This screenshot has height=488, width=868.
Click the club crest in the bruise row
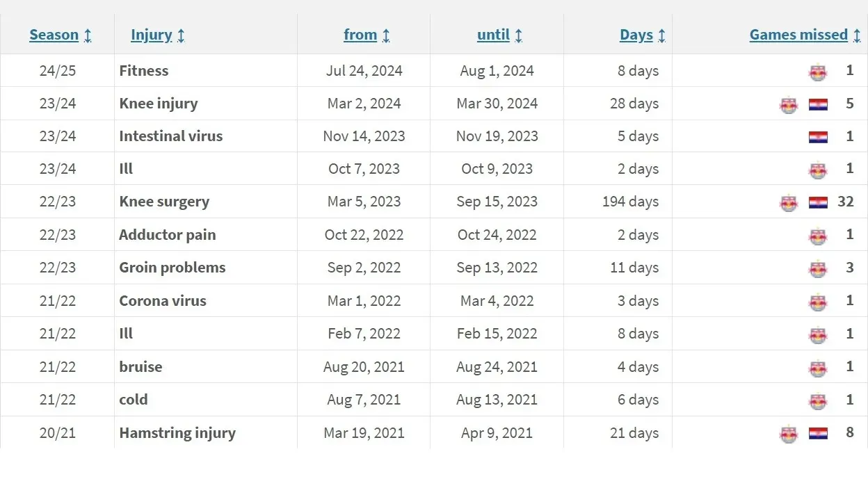coord(818,368)
